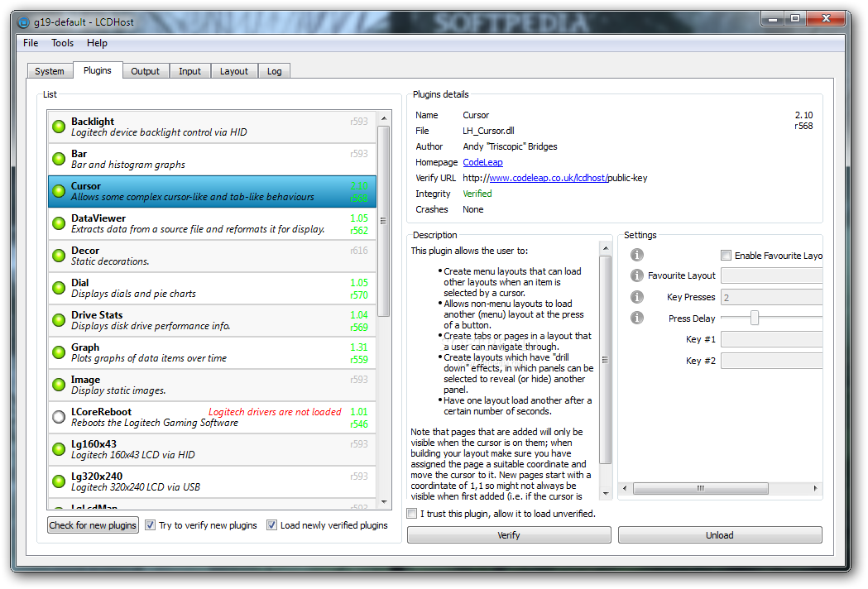Viewport: 868px width, 589px height.
Task: Select 'Reboots the Logitech Gaming Software' row
Action: coord(213,417)
